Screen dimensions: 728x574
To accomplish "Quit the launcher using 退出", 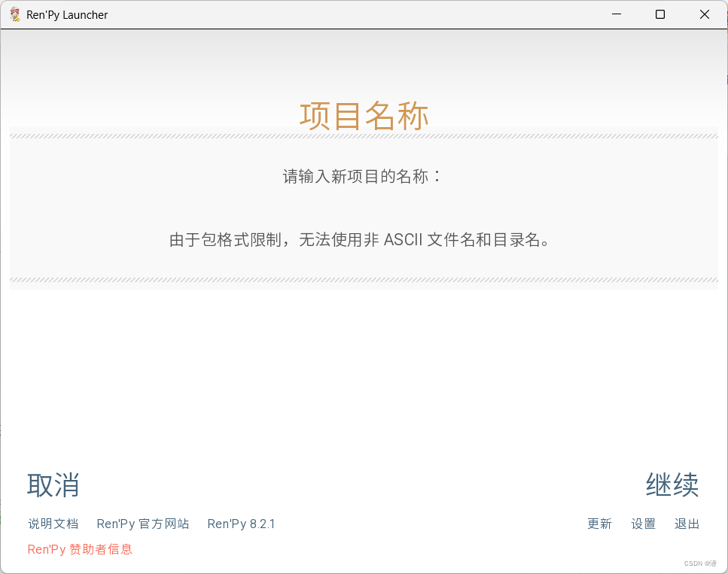I will point(687,524).
